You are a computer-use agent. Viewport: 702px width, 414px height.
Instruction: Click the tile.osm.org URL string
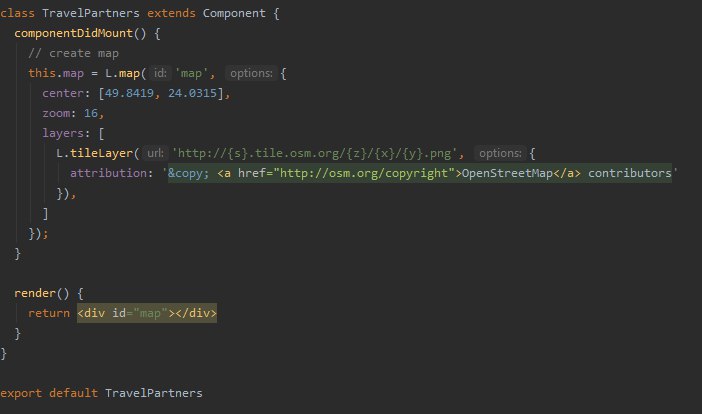click(x=314, y=154)
